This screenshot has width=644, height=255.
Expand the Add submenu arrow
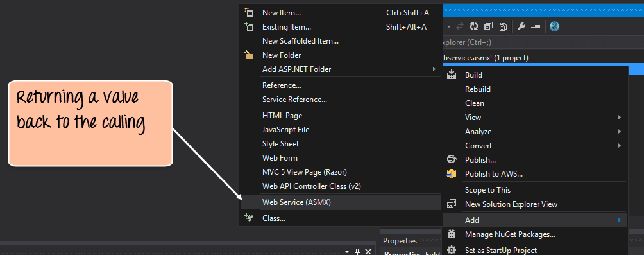[x=620, y=220]
